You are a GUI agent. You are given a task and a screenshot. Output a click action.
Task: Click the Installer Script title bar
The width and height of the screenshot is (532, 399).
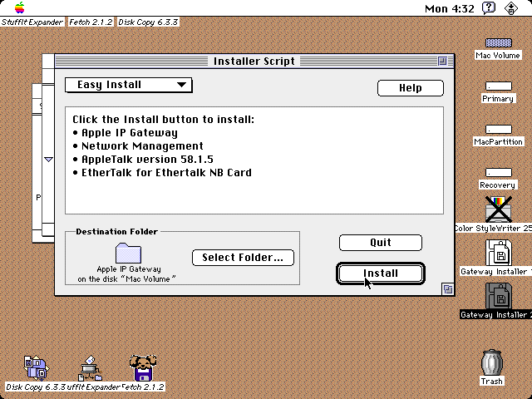coord(254,61)
